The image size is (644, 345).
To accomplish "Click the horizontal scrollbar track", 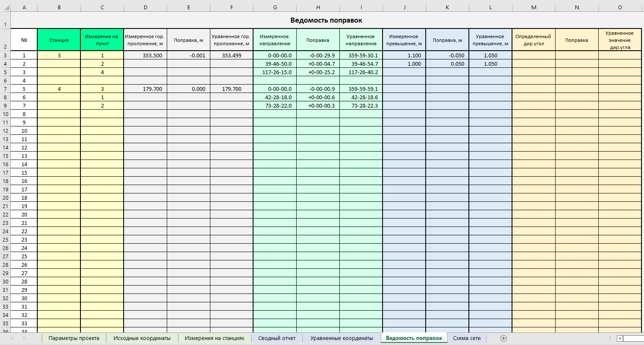I will coord(634,338).
